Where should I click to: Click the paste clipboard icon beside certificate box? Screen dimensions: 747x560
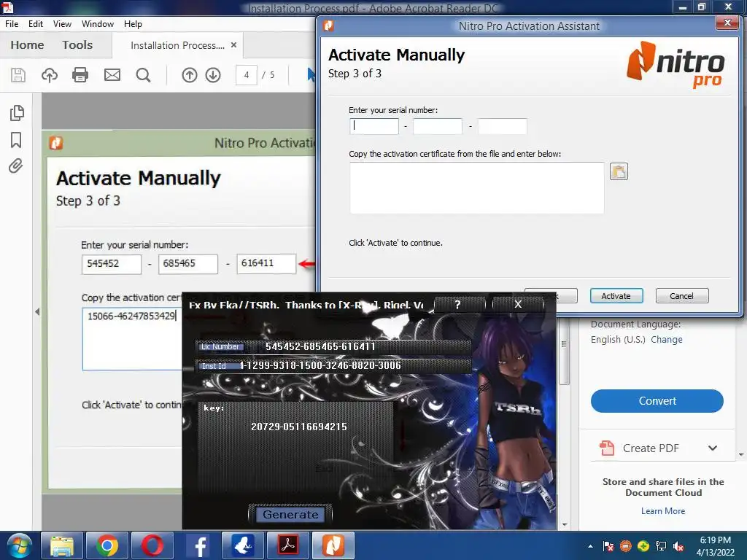[x=619, y=171]
